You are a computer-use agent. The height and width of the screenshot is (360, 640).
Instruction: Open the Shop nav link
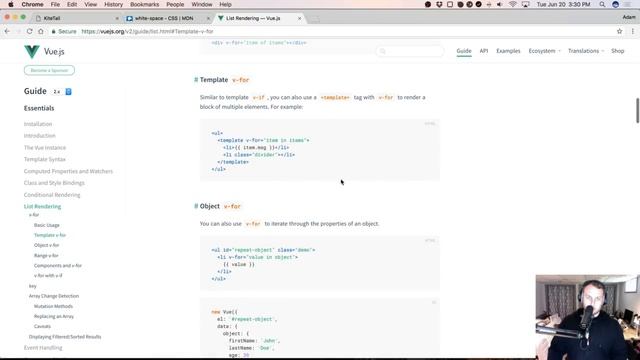(618, 51)
